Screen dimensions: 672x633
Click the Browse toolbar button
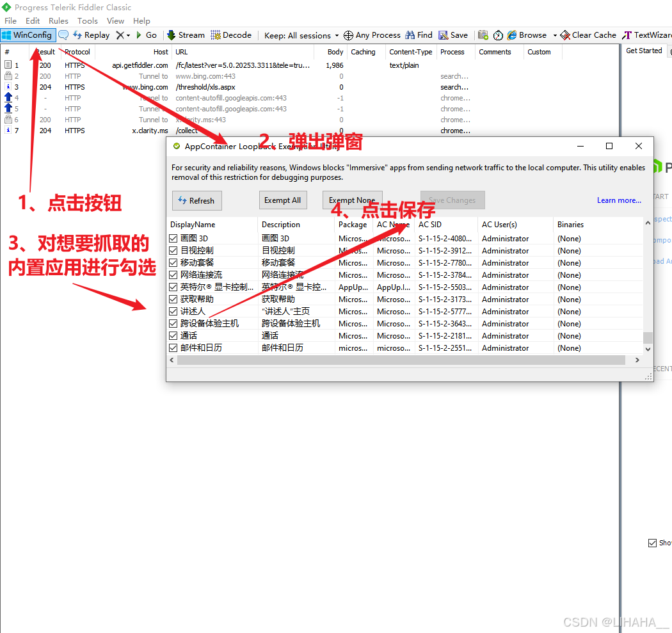[527, 35]
